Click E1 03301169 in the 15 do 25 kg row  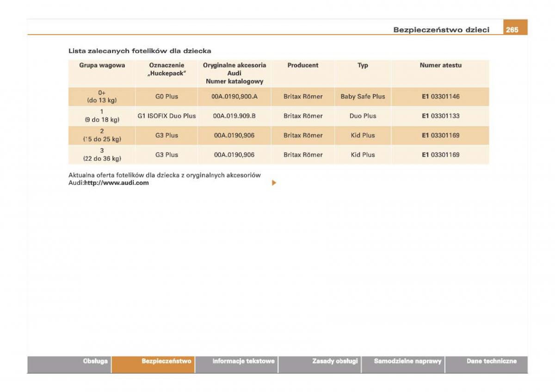(x=440, y=135)
